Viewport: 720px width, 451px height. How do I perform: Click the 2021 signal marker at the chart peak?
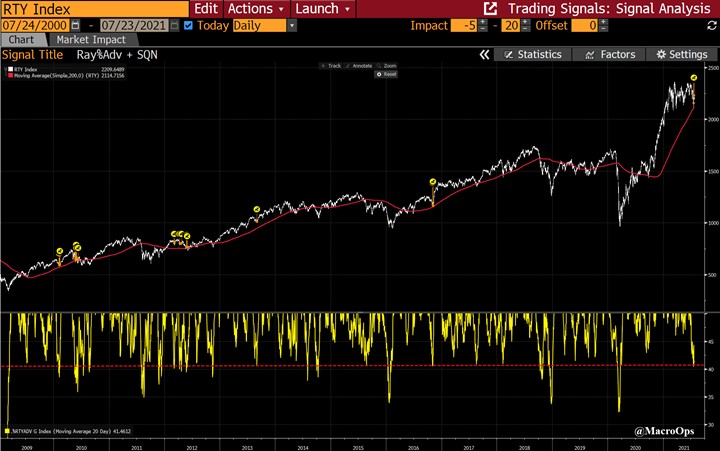(694, 78)
